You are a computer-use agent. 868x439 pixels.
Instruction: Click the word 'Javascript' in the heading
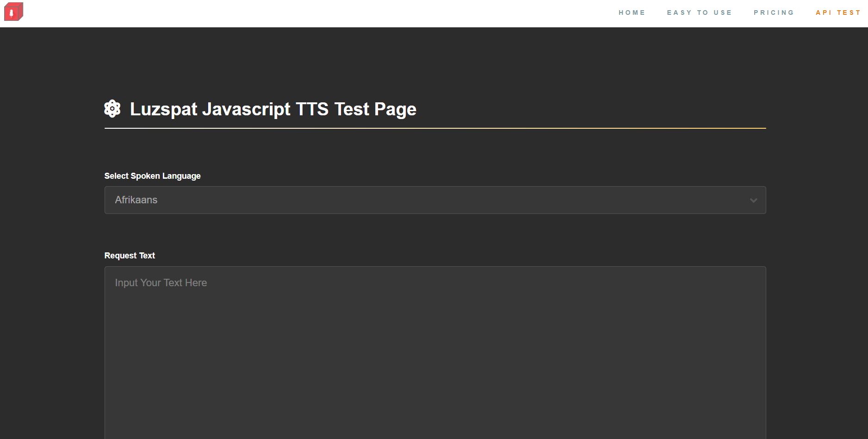click(x=246, y=109)
